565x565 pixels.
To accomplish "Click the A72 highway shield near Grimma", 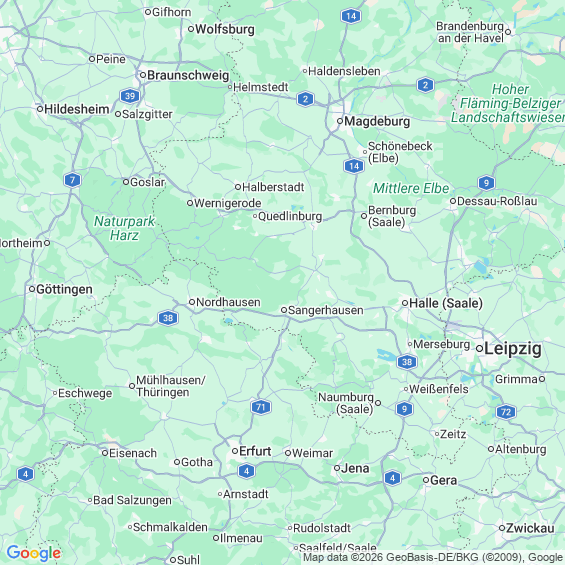I will (506, 412).
